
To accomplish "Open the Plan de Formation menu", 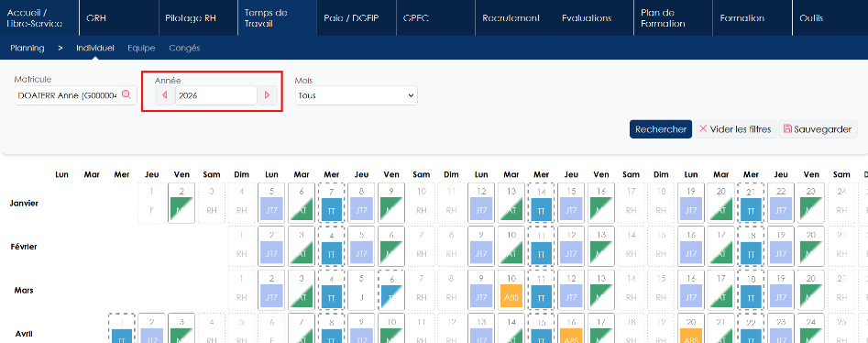I will (x=673, y=17).
